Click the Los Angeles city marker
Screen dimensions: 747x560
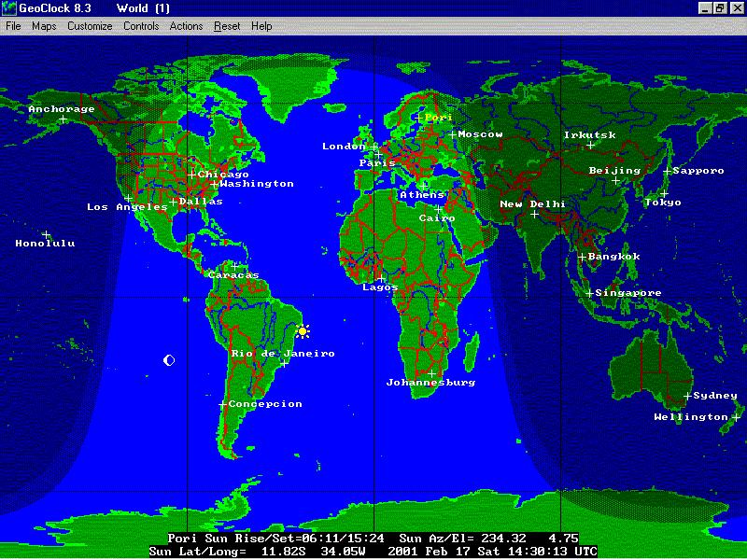(128, 198)
